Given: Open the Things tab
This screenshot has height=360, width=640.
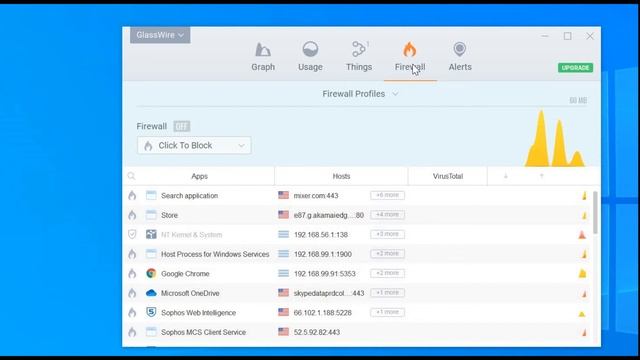Looking at the screenshot, I should coord(359,57).
